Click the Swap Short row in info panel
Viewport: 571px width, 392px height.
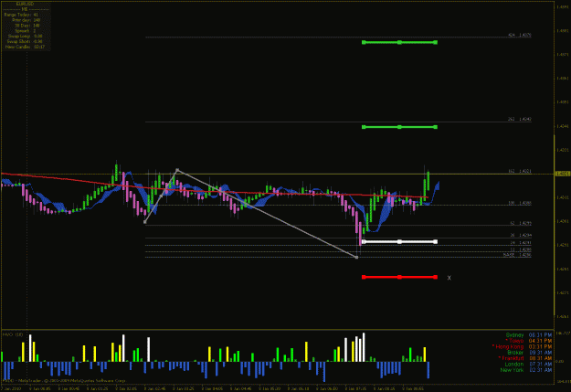click(x=26, y=41)
